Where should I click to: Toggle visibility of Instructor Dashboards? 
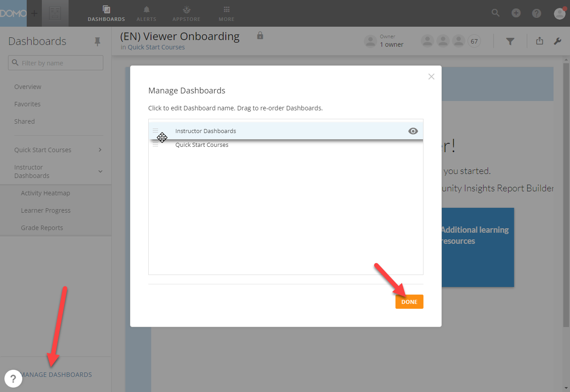tap(413, 131)
